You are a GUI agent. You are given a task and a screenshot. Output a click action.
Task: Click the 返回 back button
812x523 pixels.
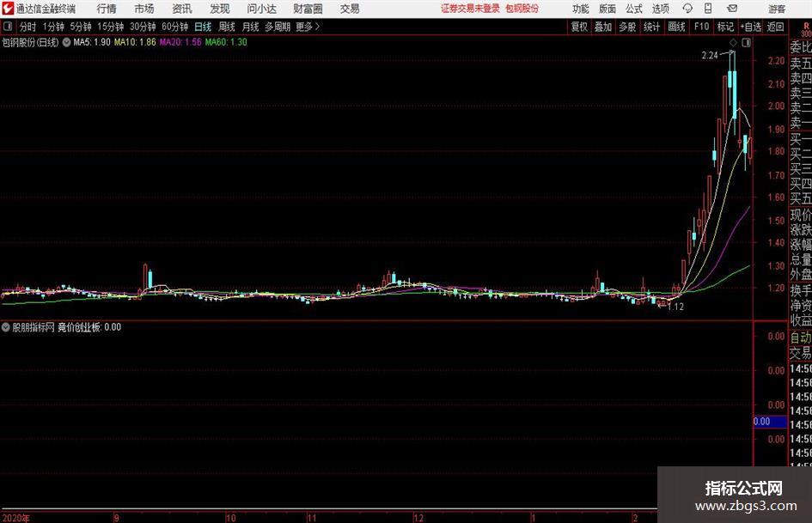[775, 27]
